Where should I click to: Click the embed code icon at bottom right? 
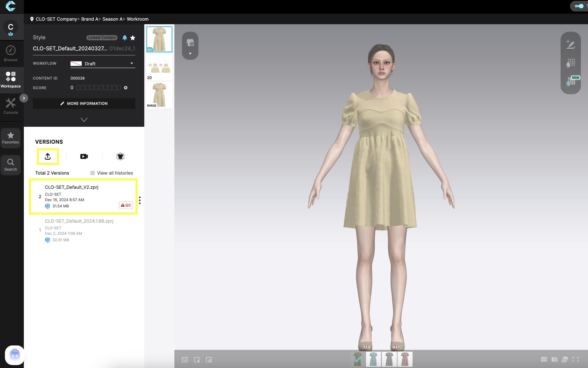point(544,359)
